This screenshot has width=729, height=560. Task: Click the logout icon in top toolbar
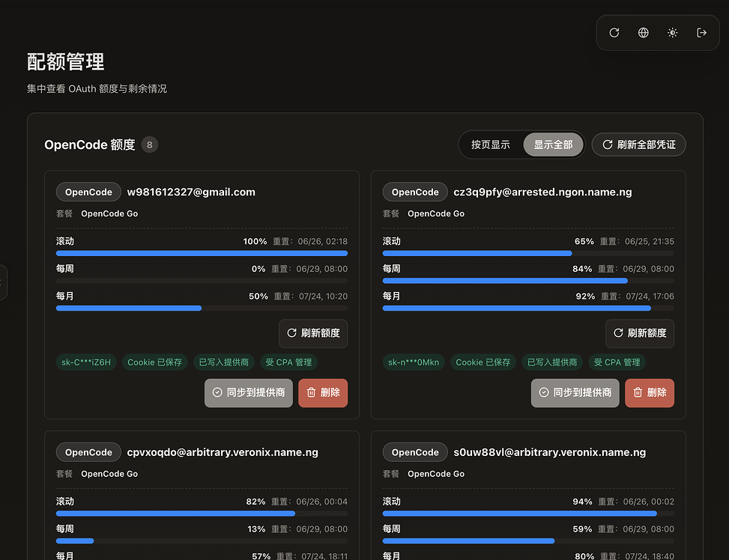tap(701, 32)
